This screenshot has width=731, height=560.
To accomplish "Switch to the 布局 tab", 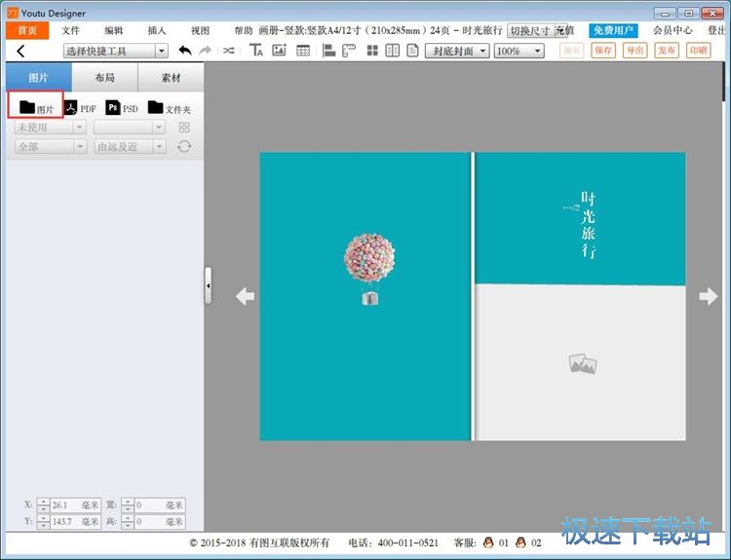I will [x=104, y=78].
